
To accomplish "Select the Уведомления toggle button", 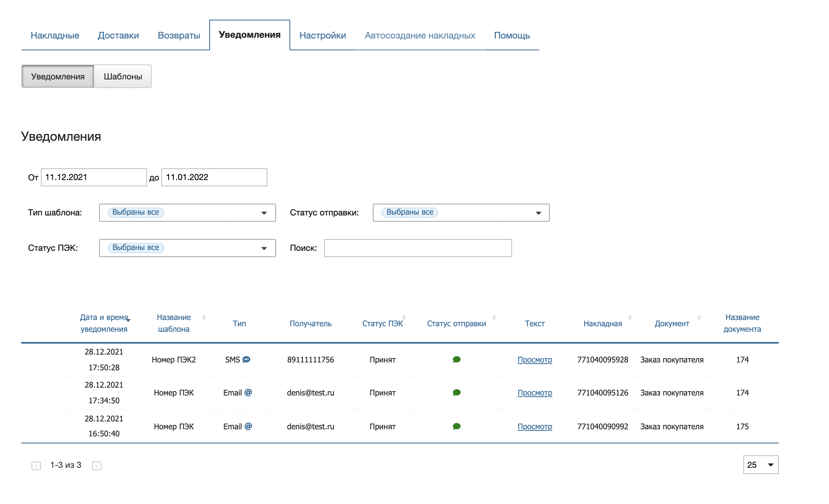I will pyautogui.click(x=58, y=77).
